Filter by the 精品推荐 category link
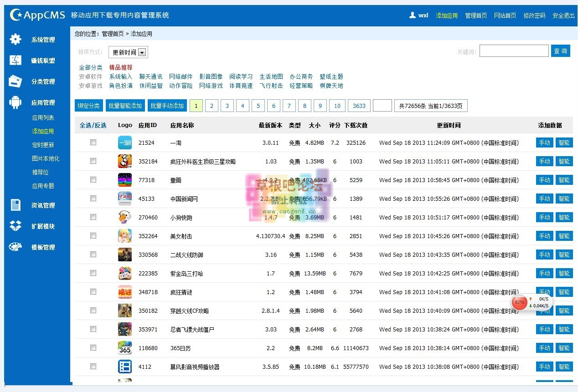The width and height of the screenshot is (578, 392). point(121,67)
